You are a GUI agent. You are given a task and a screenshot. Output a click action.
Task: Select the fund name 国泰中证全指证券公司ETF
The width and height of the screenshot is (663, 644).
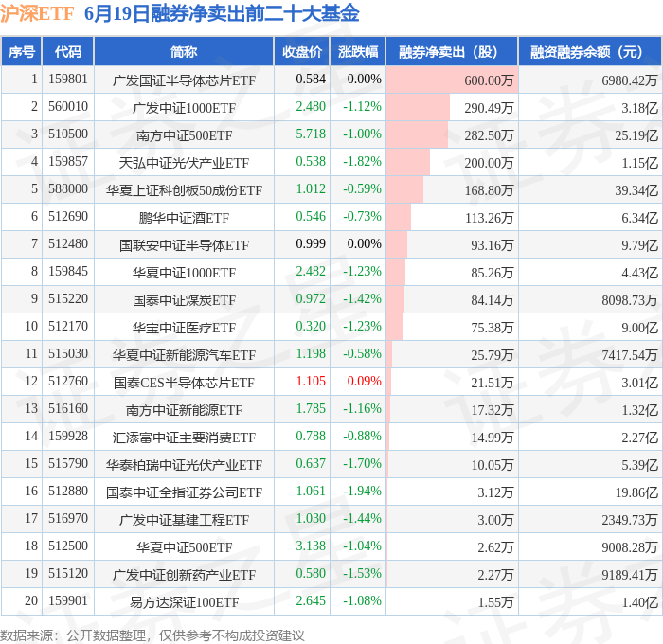click(x=184, y=492)
